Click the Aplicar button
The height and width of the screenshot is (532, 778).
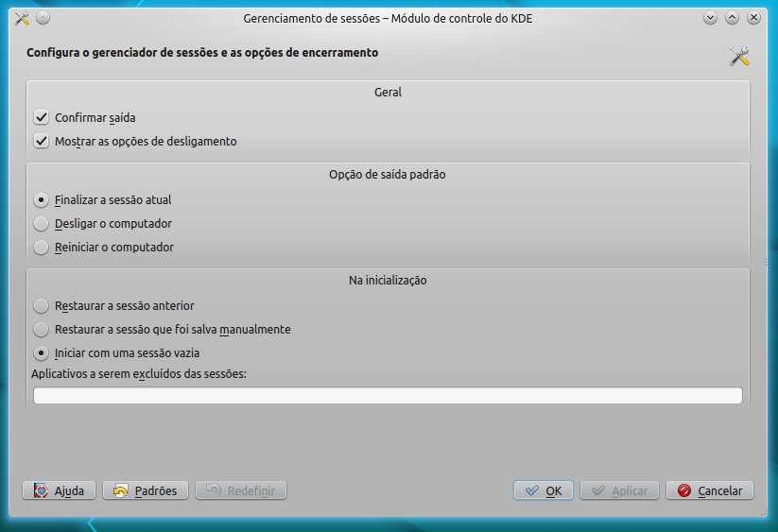(x=620, y=490)
